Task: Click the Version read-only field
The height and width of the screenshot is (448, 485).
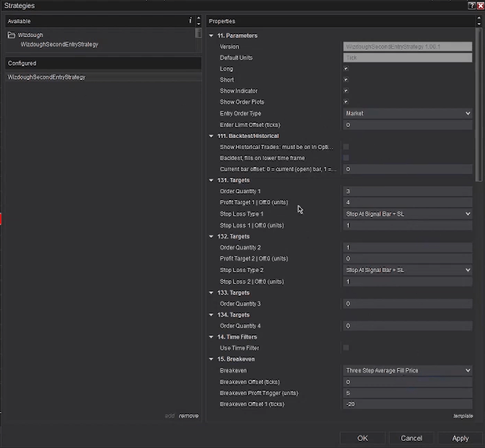Action: (x=408, y=47)
